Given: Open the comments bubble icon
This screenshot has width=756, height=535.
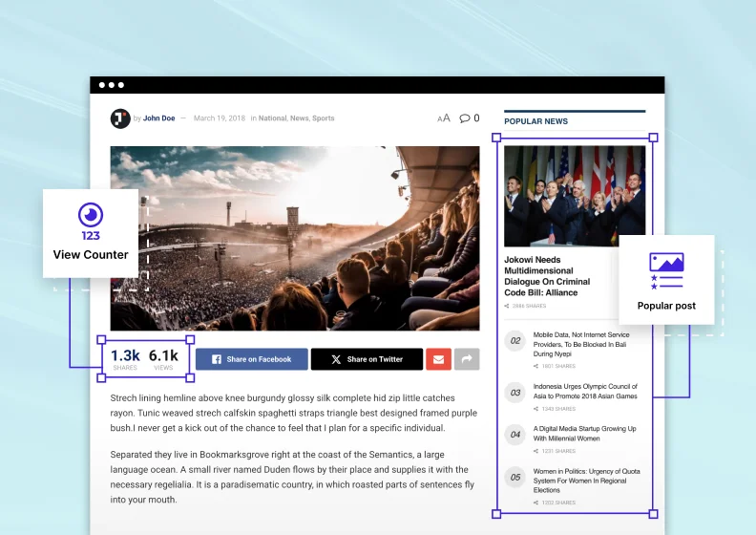Looking at the screenshot, I should point(464,118).
